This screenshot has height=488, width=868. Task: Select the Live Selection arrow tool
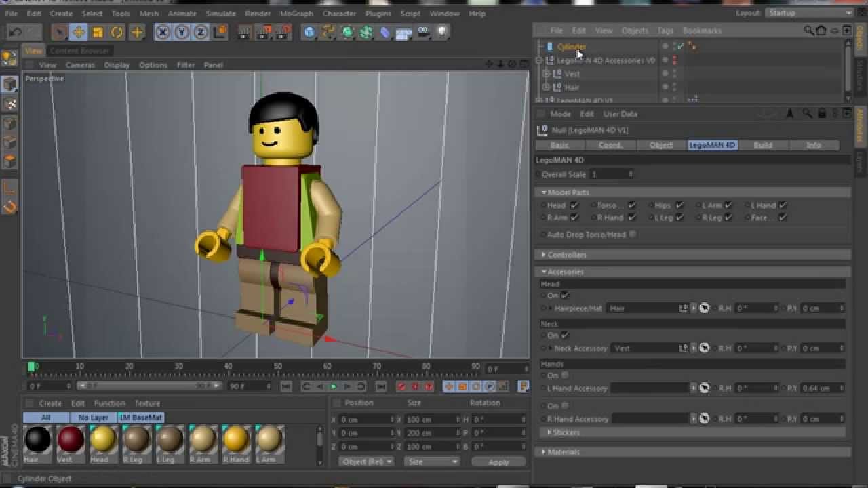tap(59, 32)
